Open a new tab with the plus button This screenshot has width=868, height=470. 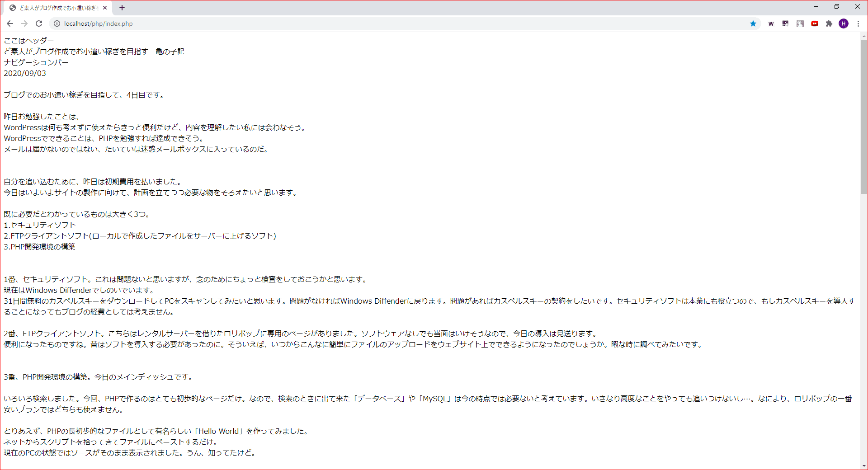point(122,7)
